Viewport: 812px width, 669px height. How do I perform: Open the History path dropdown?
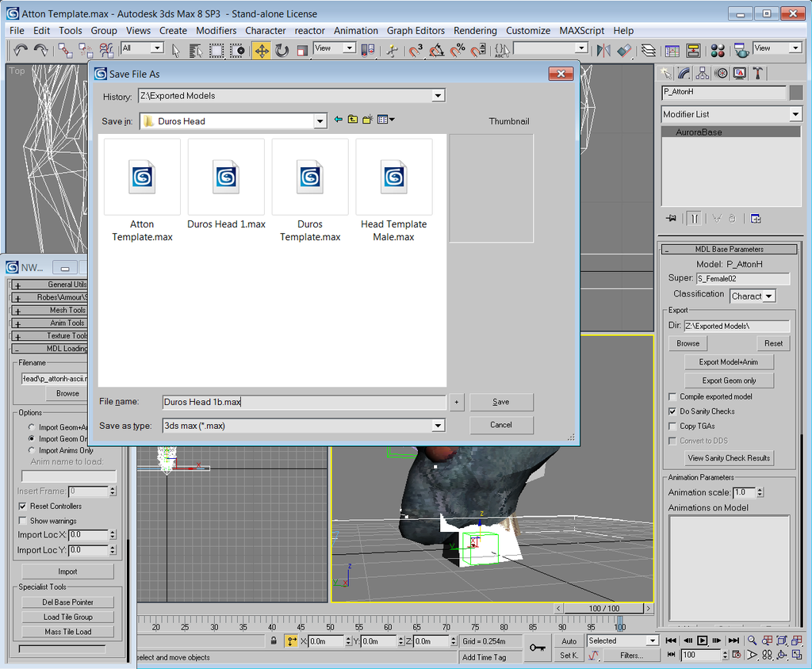[x=438, y=96]
